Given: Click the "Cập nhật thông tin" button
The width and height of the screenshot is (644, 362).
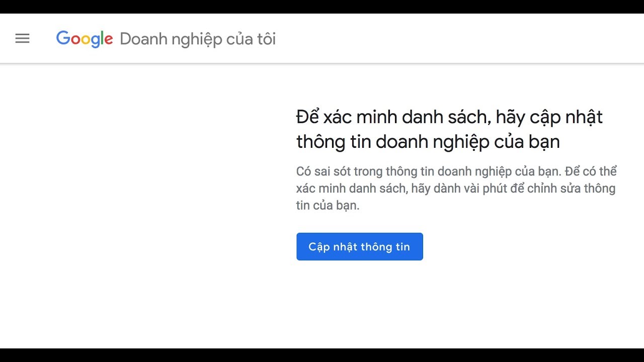Looking at the screenshot, I should click(360, 246).
